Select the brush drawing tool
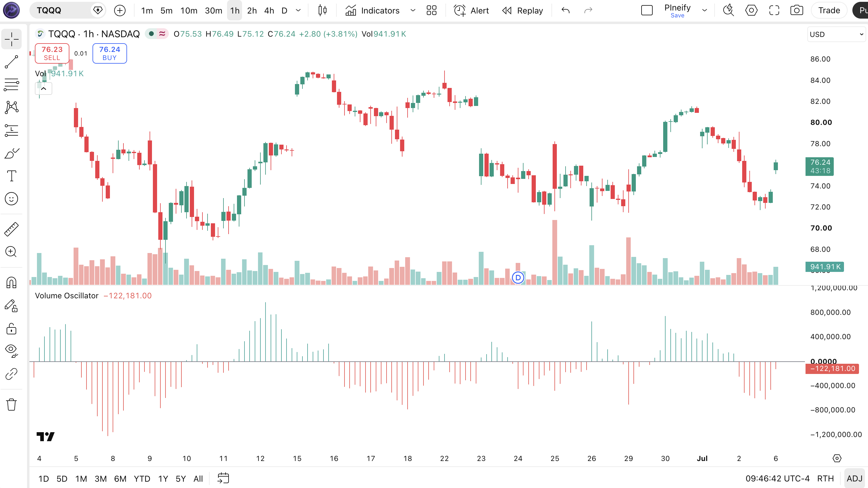 pyautogui.click(x=11, y=153)
